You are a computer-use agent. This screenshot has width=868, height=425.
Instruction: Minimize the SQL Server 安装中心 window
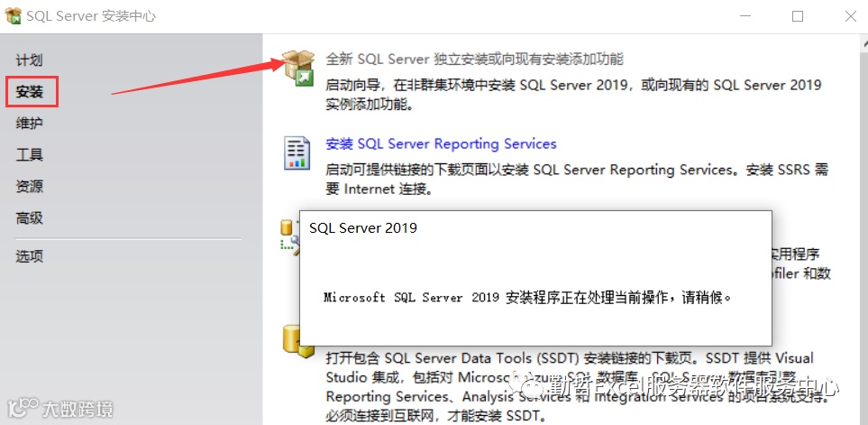click(x=745, y=16)
